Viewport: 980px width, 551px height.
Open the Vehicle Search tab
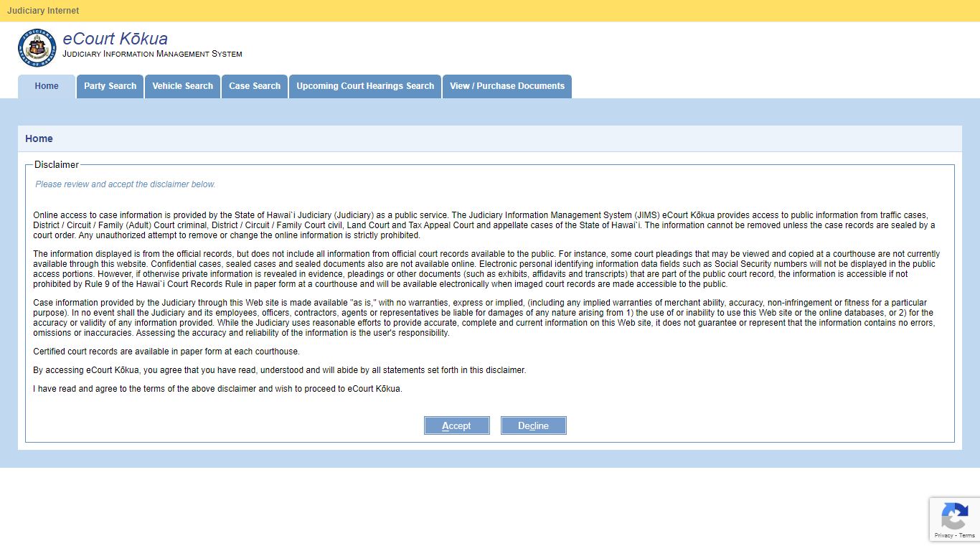point(182,86)
